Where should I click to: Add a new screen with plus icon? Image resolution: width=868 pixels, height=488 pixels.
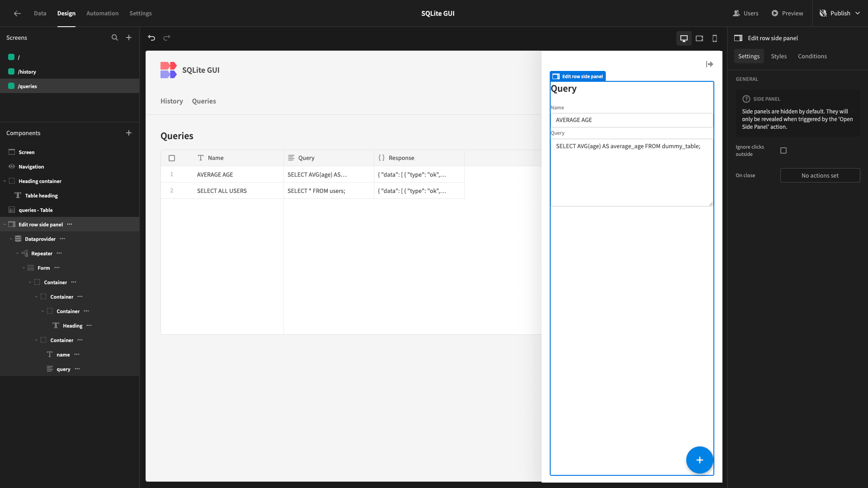[129, 38]
